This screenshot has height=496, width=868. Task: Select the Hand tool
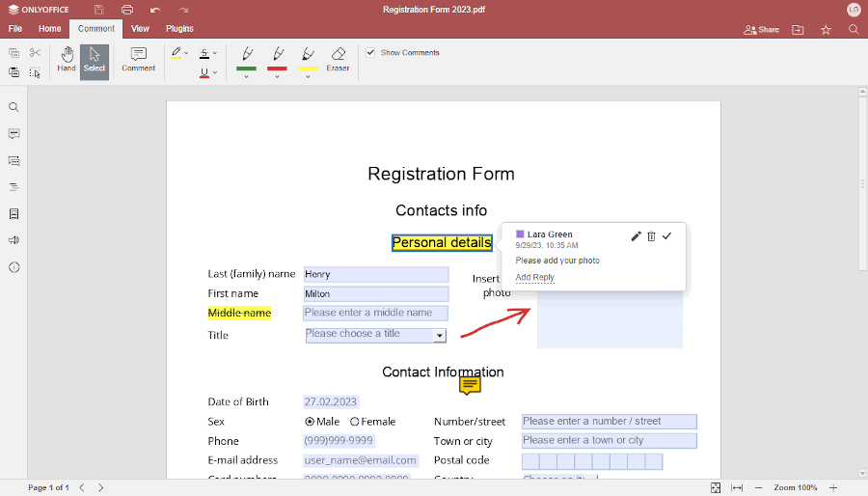(66, 59)
